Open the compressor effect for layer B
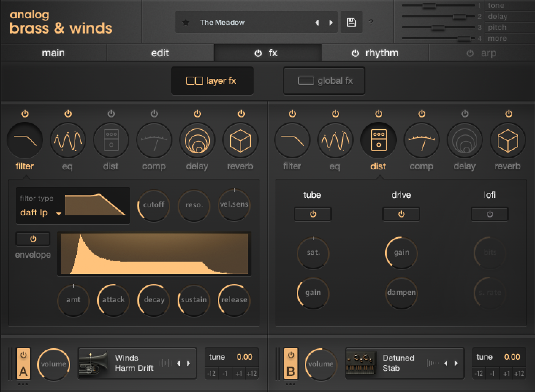The height and width of the screenshot is (392, 535). tap(421, 140)
